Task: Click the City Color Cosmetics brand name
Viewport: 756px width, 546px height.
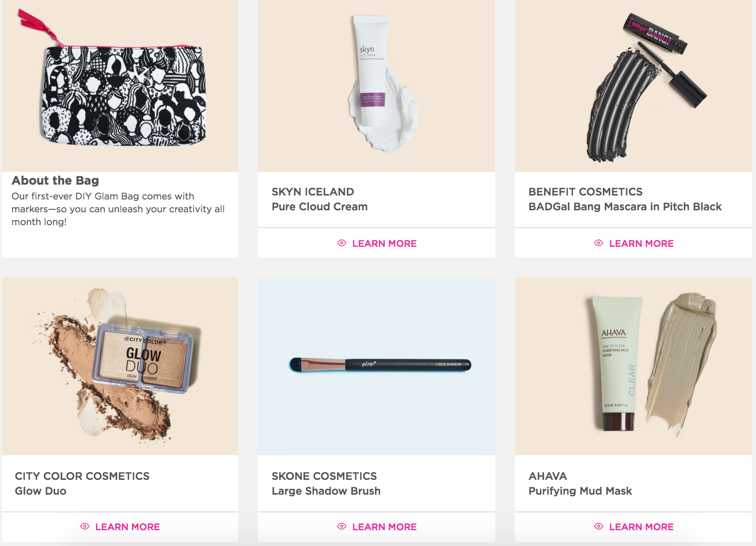Action: coord(82,476)
